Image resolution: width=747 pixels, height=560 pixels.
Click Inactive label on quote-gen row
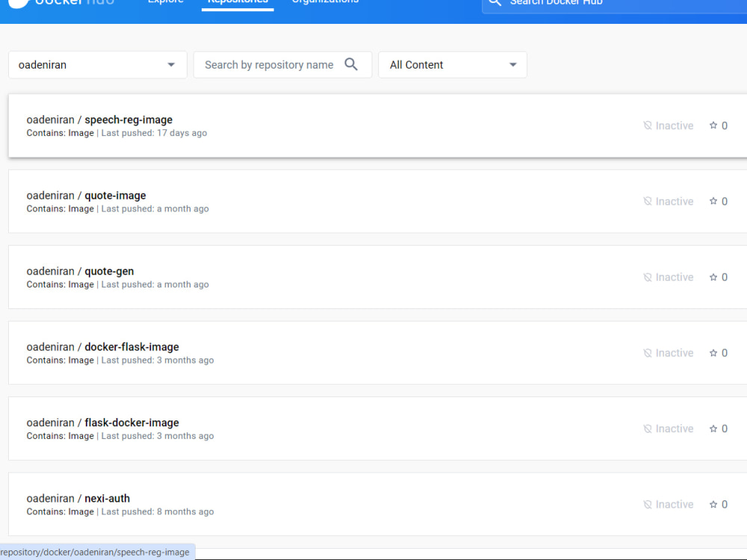[674, 277]
